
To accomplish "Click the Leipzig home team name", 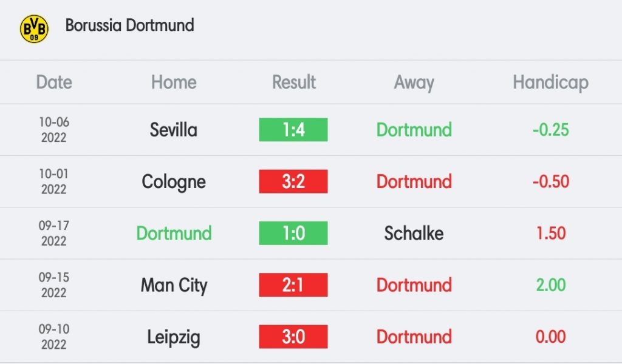I will (173, 337).
